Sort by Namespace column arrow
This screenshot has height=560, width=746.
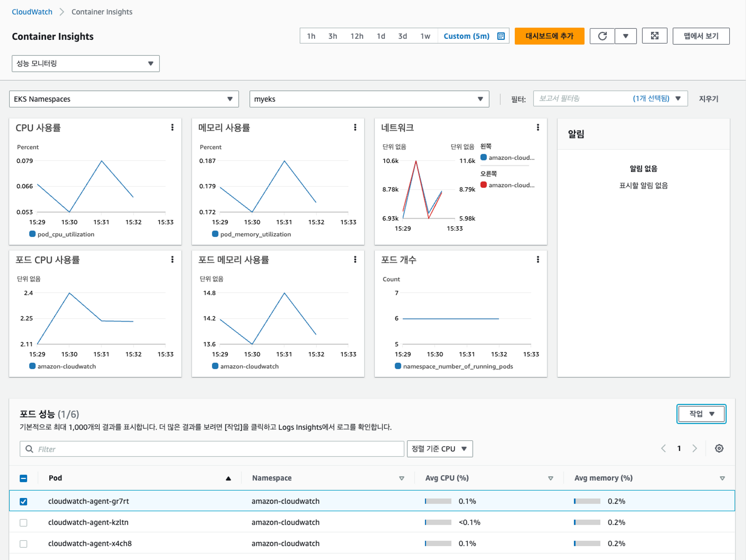tap(402, 479)
